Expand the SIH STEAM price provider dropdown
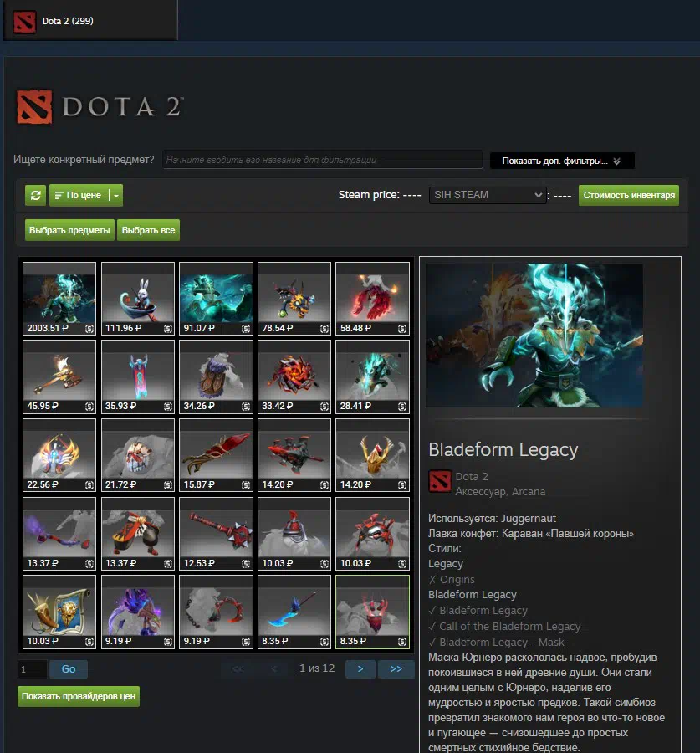This screenshot has width=700, height=753. click(488, 195)
